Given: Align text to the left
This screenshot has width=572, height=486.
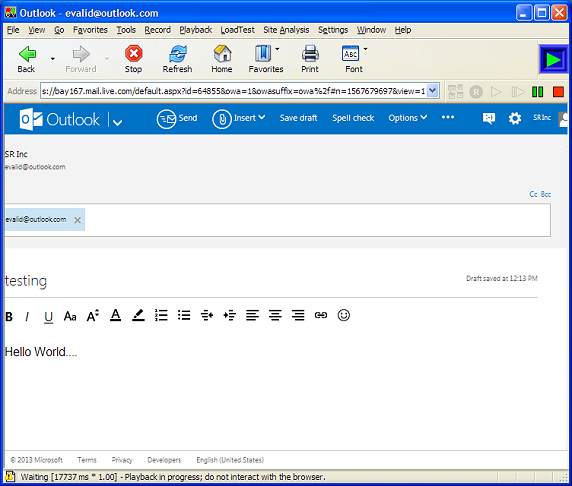Looking at the screenshot, I should 252,315.
